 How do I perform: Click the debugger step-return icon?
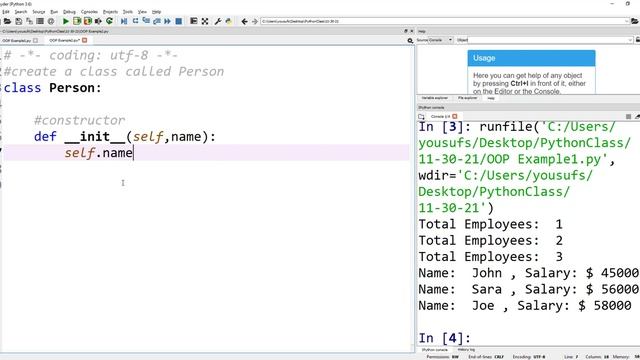coord(157,21)
